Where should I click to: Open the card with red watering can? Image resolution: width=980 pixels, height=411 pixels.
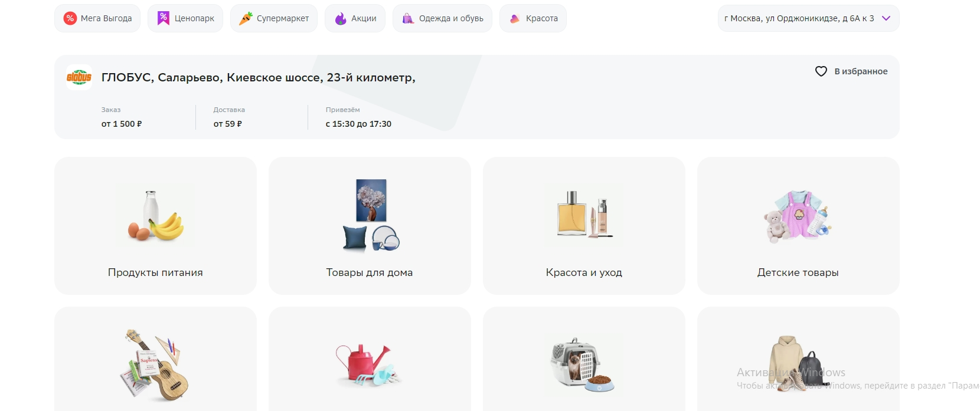[x=370, y=359]
